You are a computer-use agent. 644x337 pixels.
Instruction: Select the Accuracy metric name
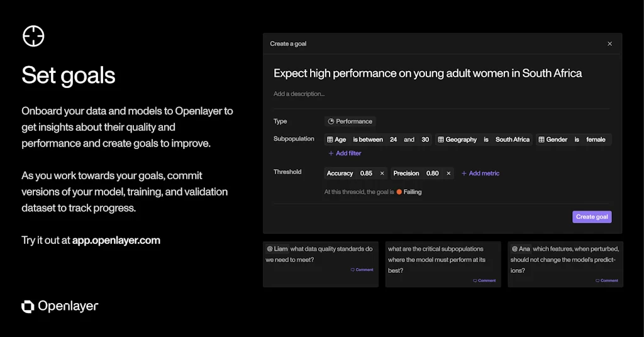[340, 174]
